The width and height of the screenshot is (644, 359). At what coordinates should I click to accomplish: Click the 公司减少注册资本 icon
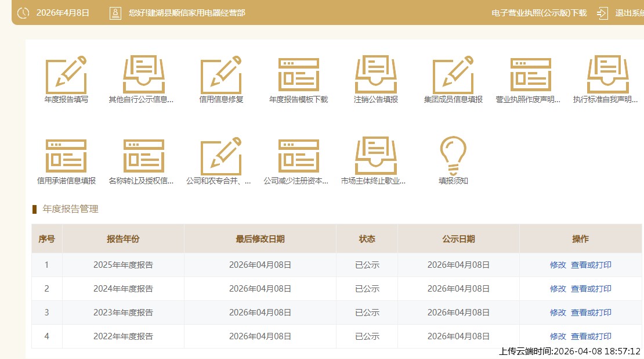click(x=299, y=156)
